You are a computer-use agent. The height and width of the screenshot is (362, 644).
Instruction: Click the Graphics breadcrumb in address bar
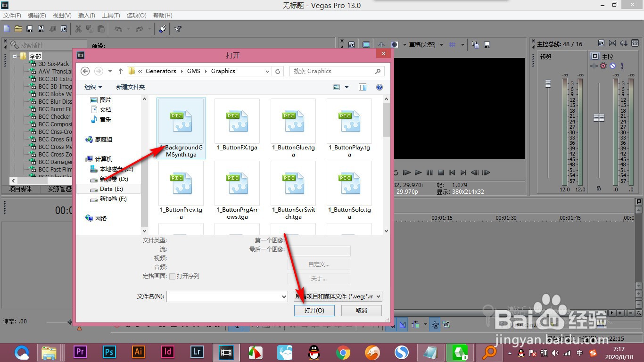(x=223, y=71)
